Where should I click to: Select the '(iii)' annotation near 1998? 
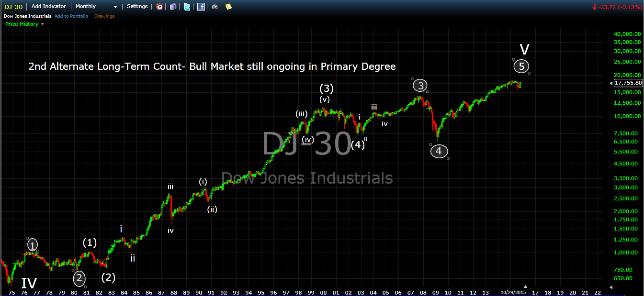pyautogui.click(x=301, y=113)
